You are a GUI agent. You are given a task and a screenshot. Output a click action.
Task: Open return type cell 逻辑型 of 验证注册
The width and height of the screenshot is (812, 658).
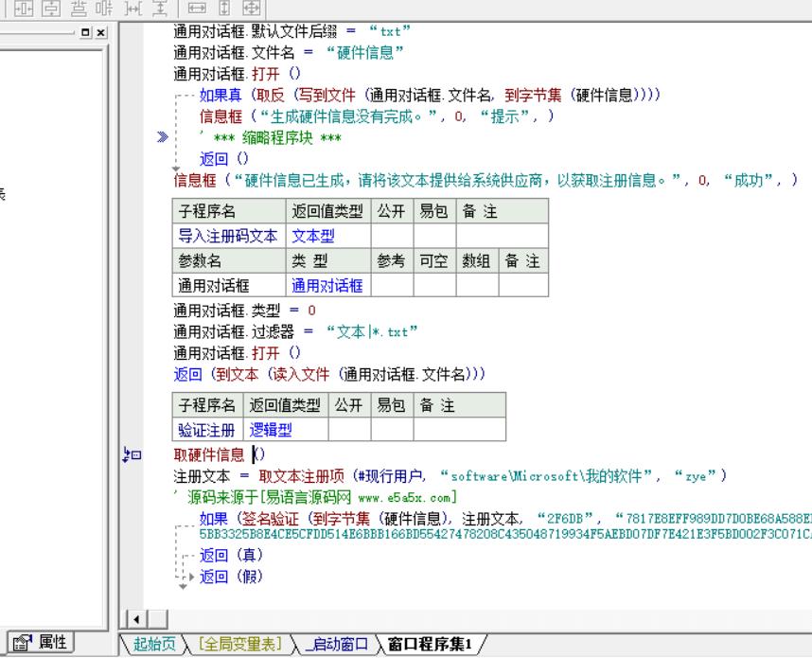(x=285, y=430)
